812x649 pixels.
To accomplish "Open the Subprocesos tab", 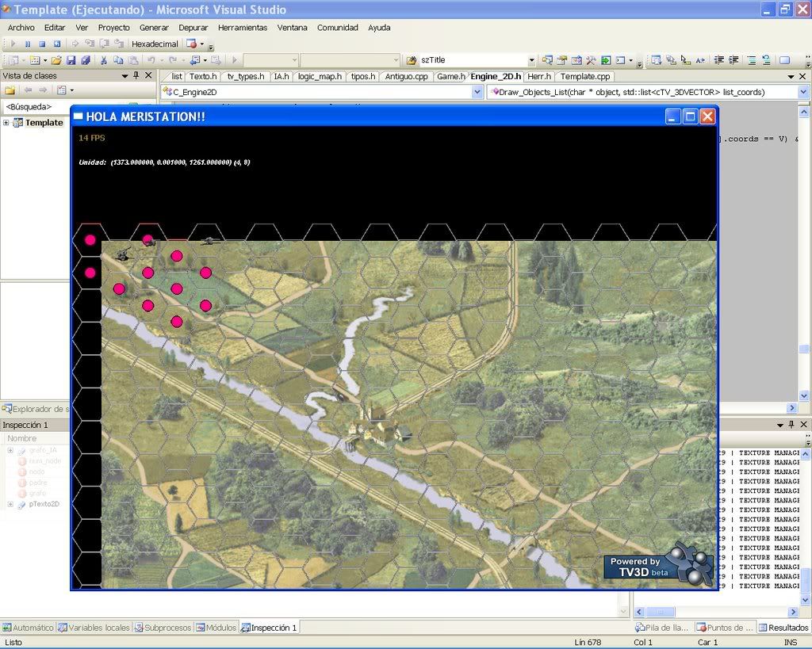I will click(x=163, y=628).
